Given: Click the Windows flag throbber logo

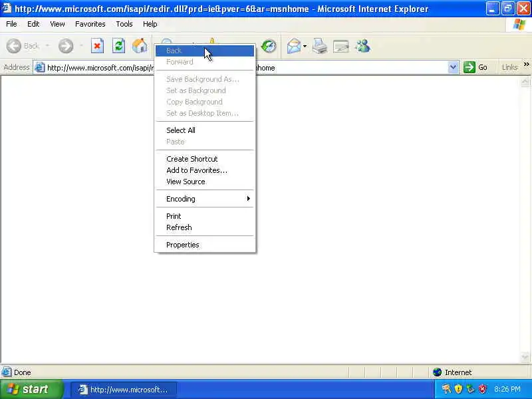Looking at the screenshot, I should (x=519, y=24).
